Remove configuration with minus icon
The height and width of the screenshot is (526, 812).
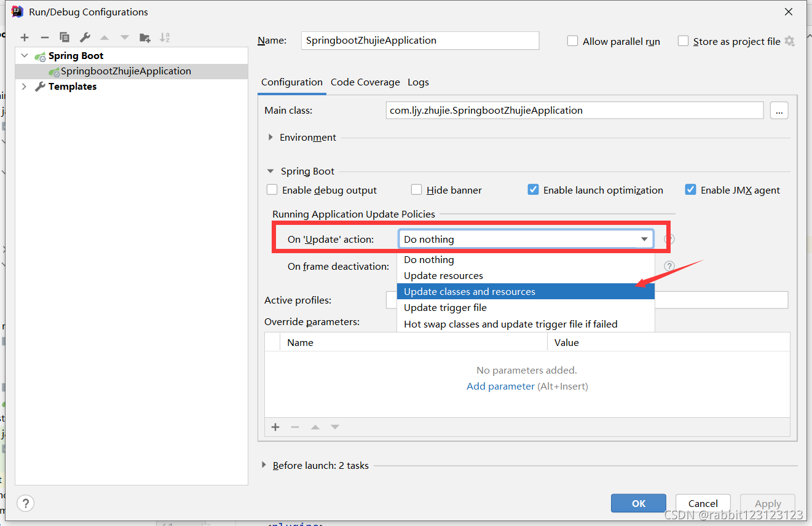coord(44,37)
